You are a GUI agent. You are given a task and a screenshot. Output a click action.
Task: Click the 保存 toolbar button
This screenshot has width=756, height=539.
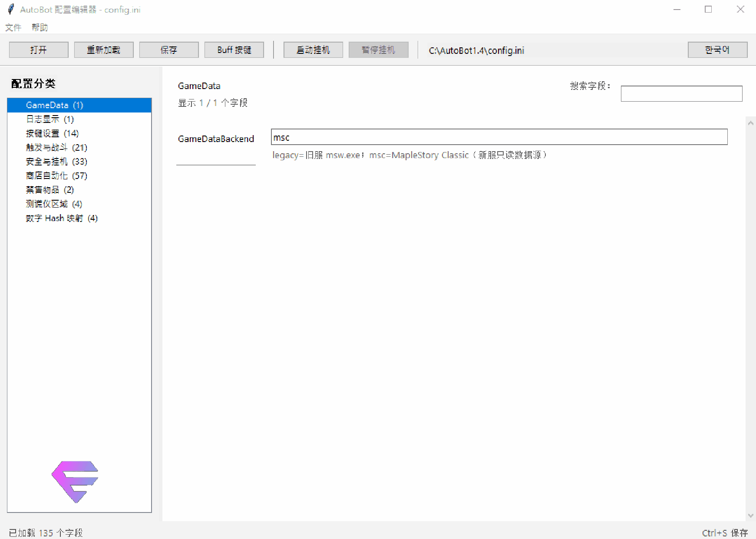[x=169, y=50]
